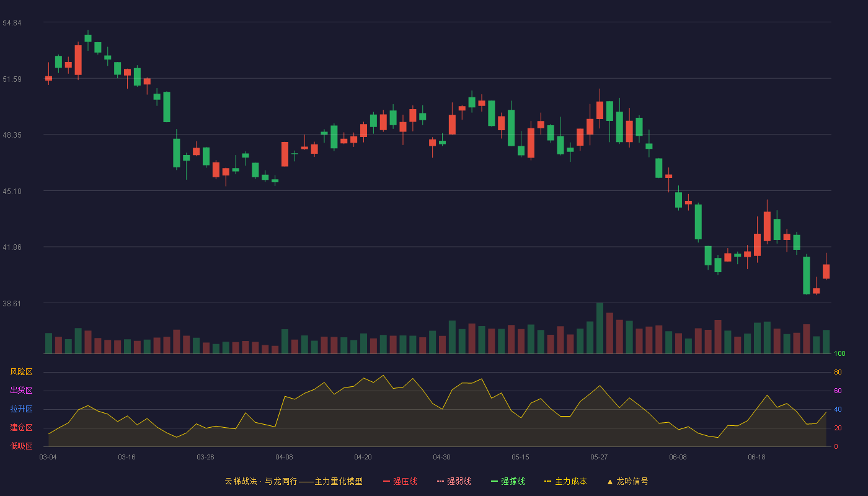This screenshot has width=868, height=496.
Task: Click the 低吸区 zone label
Action: click(x=21, y=446)
